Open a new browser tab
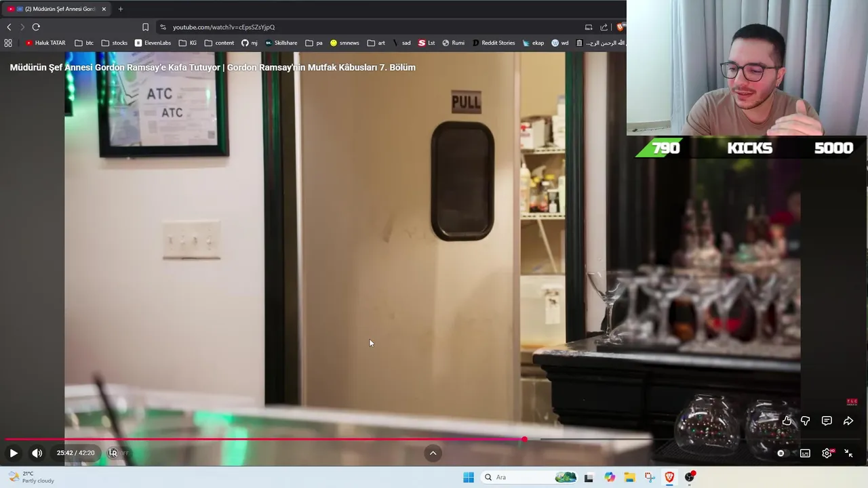 121,9
